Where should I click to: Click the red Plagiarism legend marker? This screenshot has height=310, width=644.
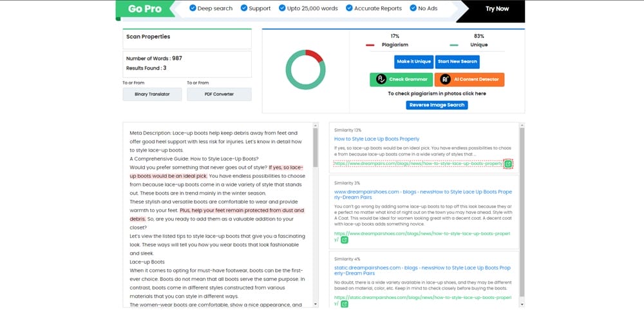[370, 45]
